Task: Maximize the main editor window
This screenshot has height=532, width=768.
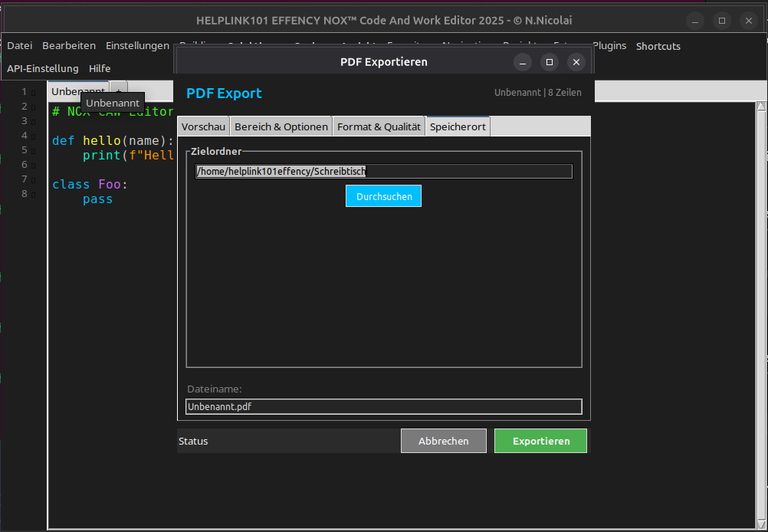Action: [x=721, y=21]
